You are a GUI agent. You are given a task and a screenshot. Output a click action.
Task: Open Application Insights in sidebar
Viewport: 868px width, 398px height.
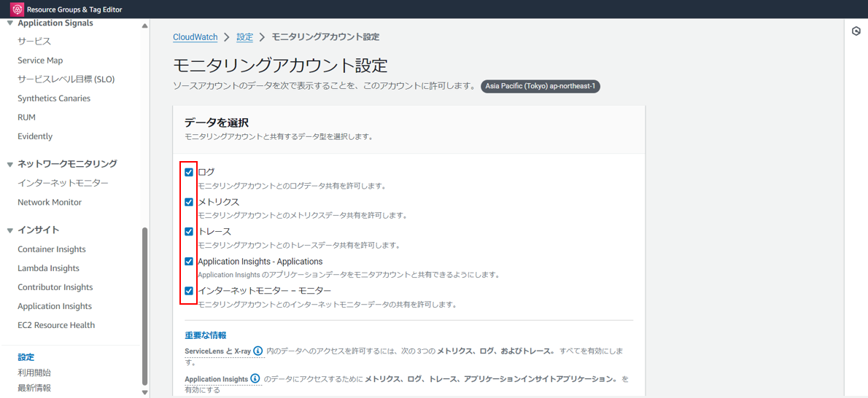pos(55,306)
